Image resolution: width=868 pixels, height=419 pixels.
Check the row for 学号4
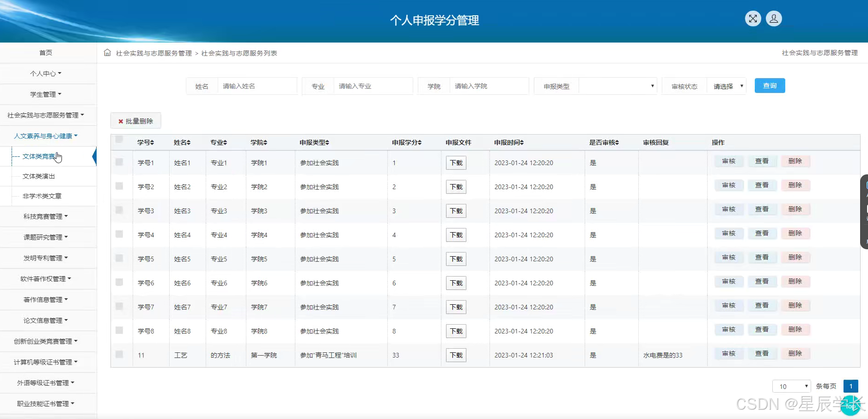click(x=119, y=234)
